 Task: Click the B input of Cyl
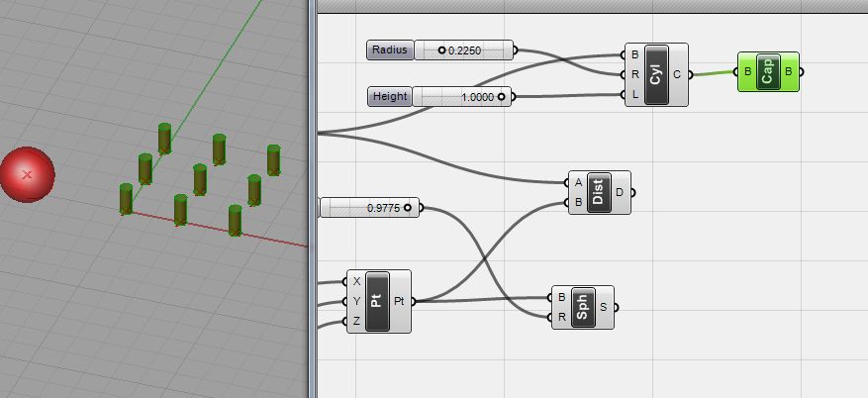click(635, 54)
